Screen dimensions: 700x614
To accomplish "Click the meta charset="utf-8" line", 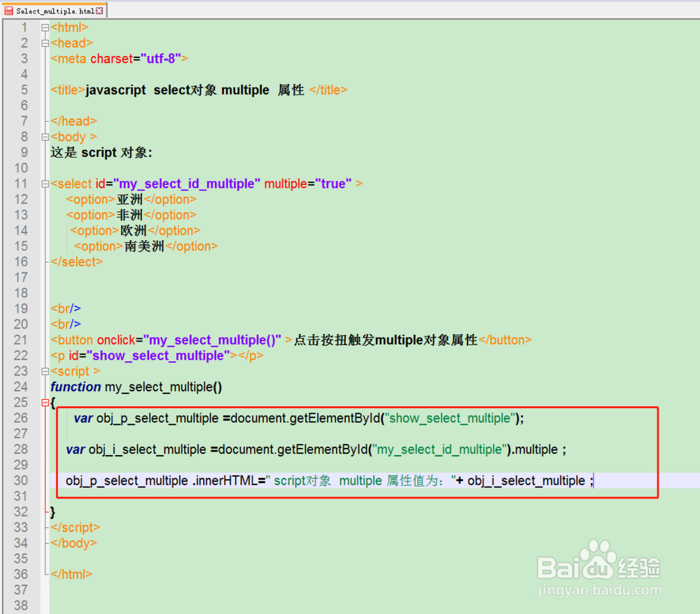I will (x=119, y=59).
